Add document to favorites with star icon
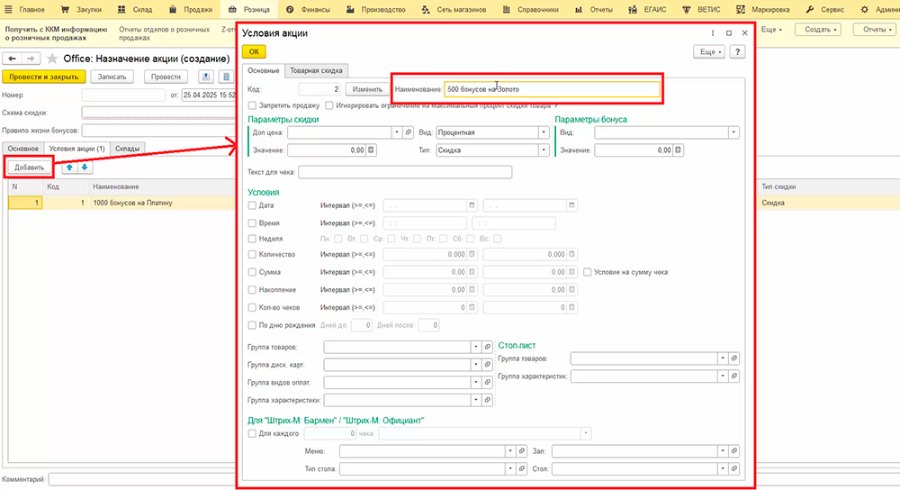This screenshot has height=490, width=900. (x=52, y=59)
